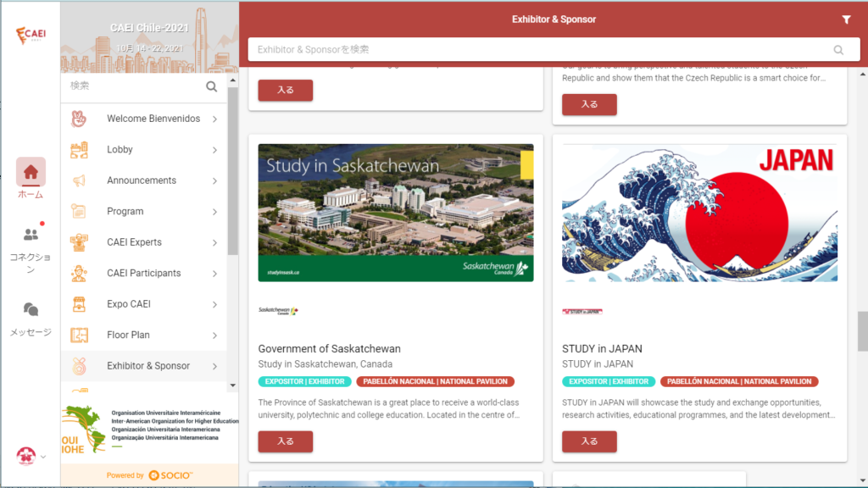Click EXPOSITOR | EXHIBITOR tag on Saskatchewan card
Image resolution: width=868 pixels, height=488 pixels.
pyautogui.click(x=304, y=382)
